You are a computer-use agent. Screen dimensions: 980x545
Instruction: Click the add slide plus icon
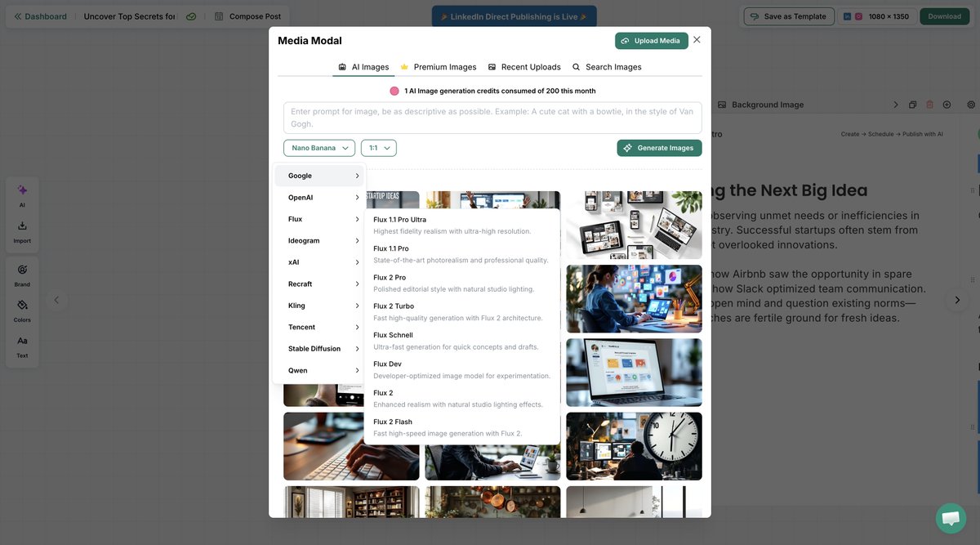coord(947,105)
